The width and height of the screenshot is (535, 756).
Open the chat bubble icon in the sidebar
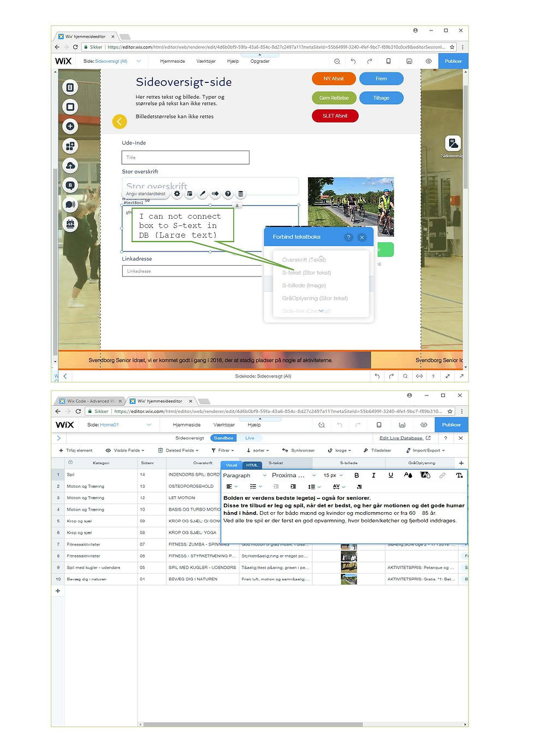[70, 205]
